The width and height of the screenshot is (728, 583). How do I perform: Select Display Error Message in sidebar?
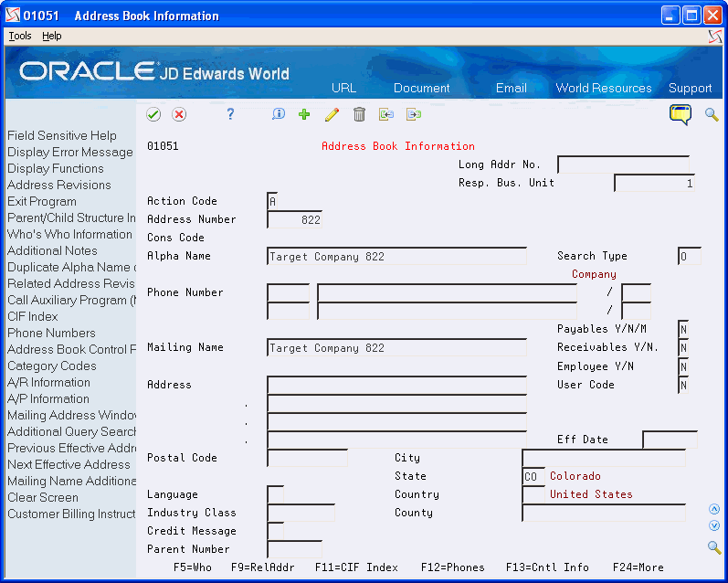coord(70,153)
